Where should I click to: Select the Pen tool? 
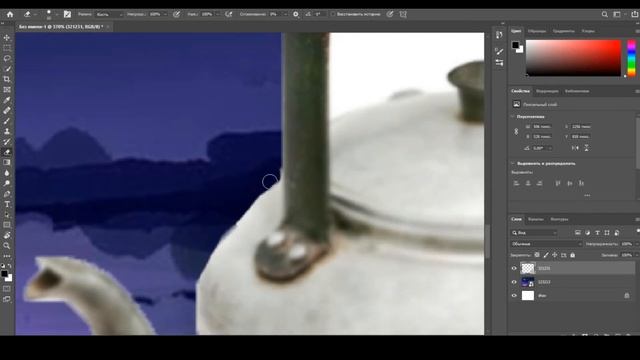click(7, 194)
